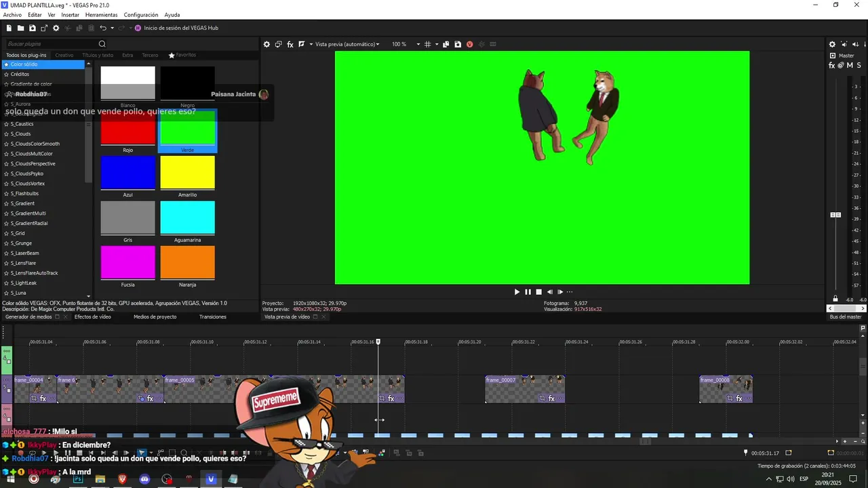Image resolution: width=868 pixels, height=488 pixels.
Task: Expand grid overlay options arrow
Action: click(436, 44)
